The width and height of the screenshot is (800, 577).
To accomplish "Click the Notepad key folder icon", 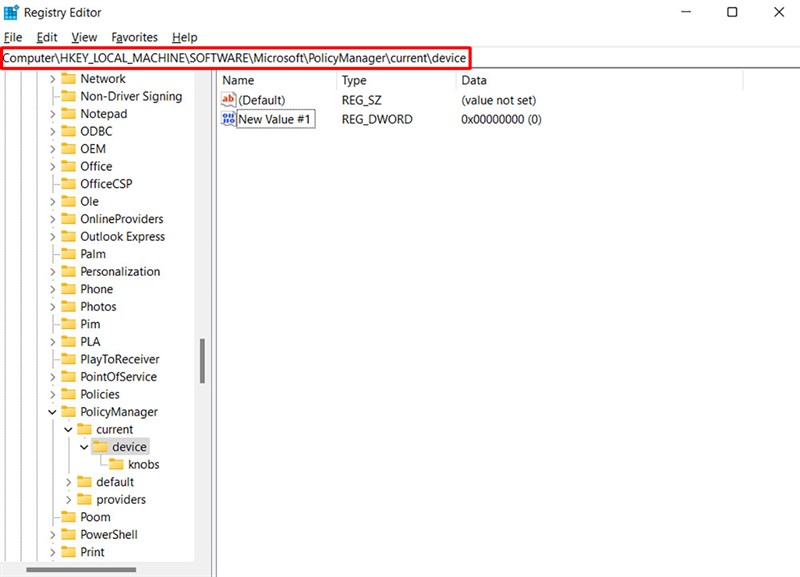I will point(67,113).
